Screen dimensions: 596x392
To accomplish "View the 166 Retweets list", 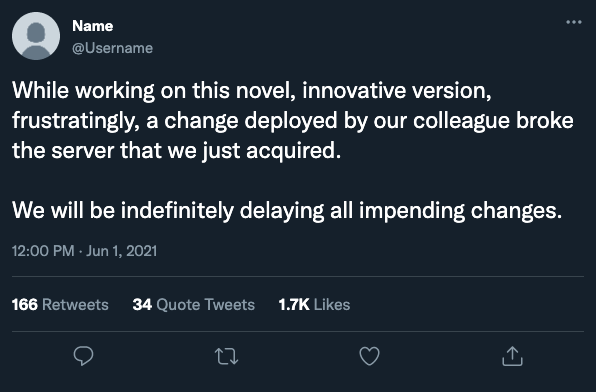I will point(60,305).
